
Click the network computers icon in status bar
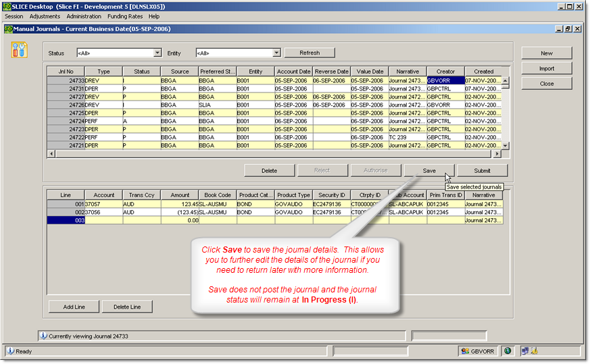(525, 351)
